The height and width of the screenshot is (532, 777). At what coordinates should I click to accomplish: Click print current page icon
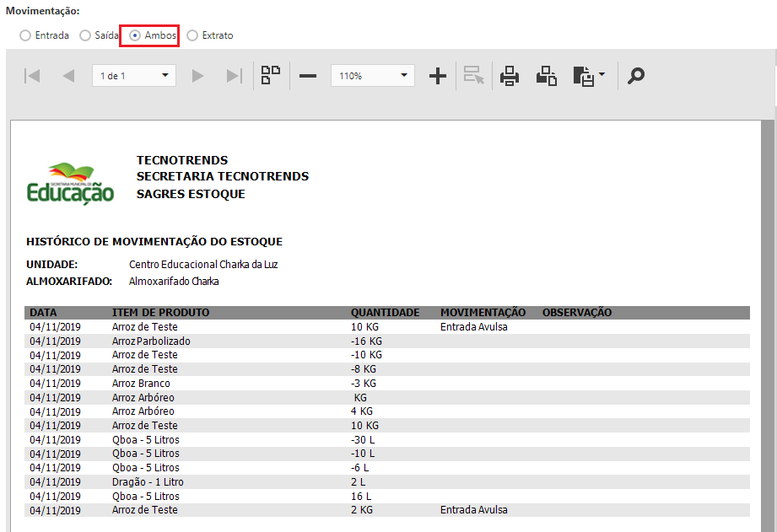pyautogui.click(x=547, y=76)
